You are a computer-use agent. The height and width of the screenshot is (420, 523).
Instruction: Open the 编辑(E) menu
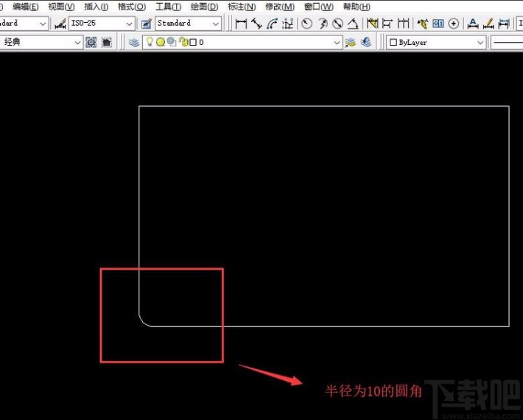[26, 7]
